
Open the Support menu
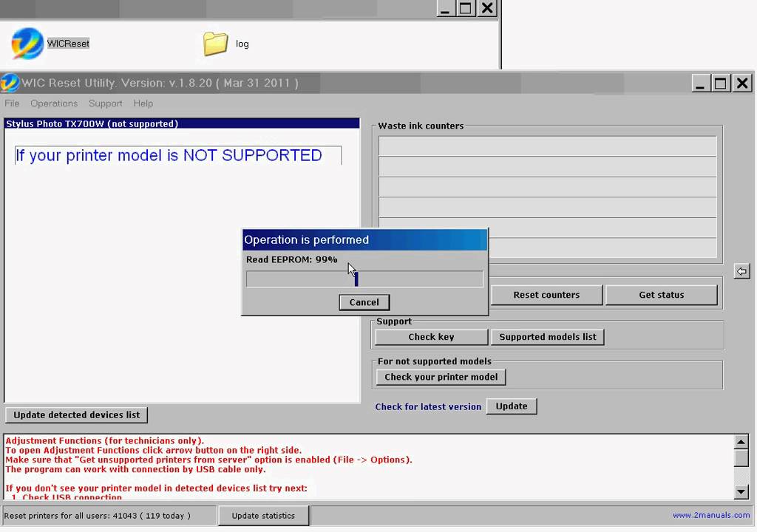click(105, 103)
